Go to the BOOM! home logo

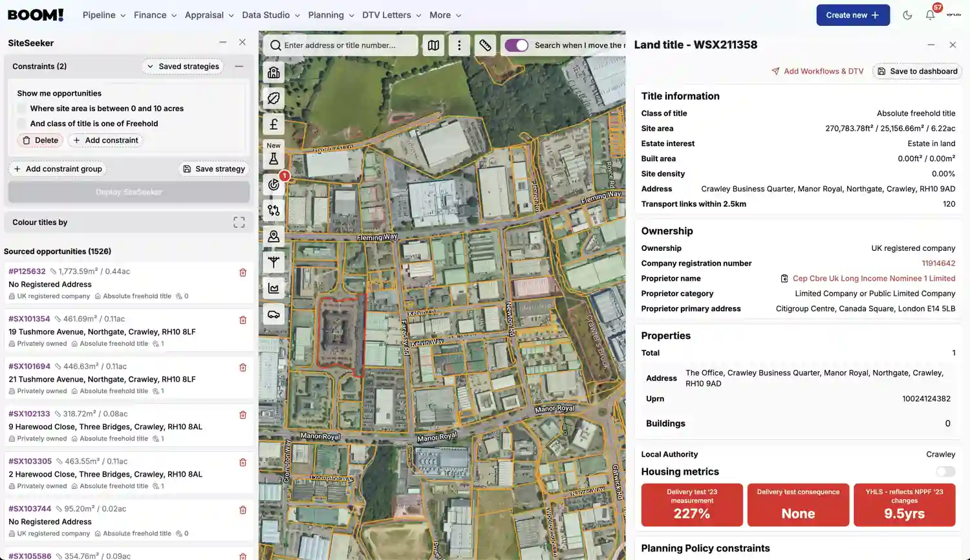coord(36,15)
